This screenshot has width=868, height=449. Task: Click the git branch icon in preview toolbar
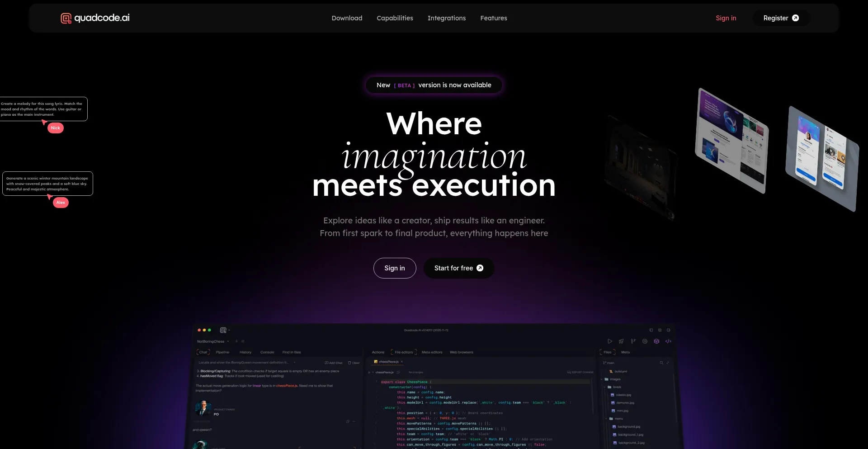pyautogui.click(x=633, y=341)
